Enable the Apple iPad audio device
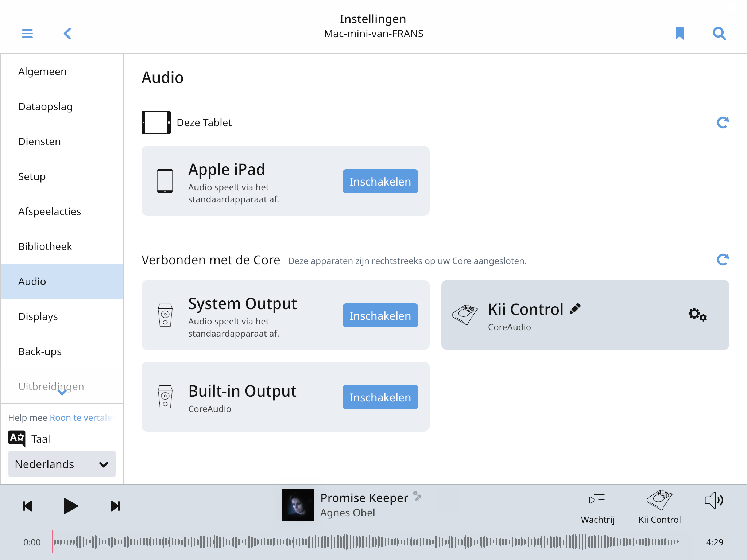 click(x=380, y=181)
